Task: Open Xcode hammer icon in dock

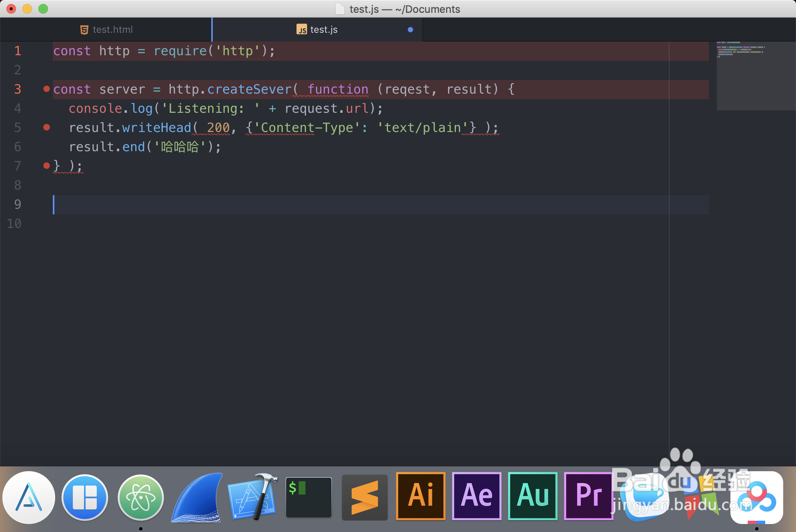Action: [x=252, y=497]
